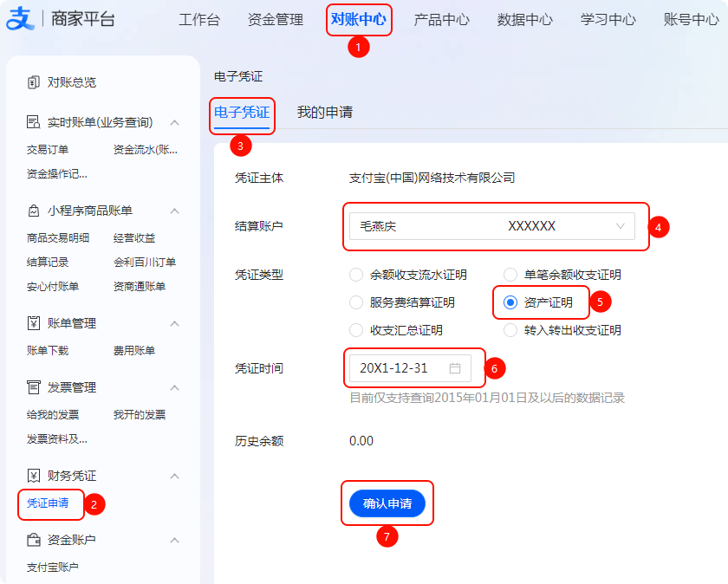Switch to the 我的申请 tab
This screenshot has height=584, width=728.
(x=324, y=113)
